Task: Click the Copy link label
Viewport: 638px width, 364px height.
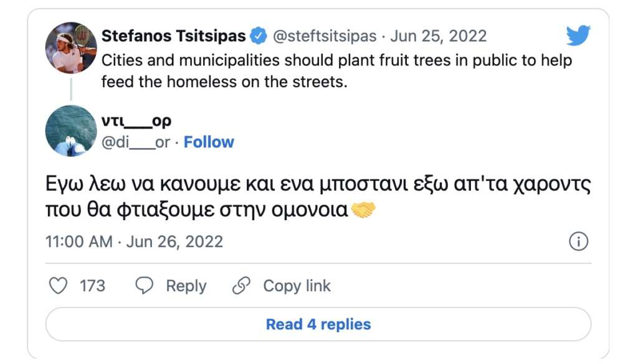Action: click(297, 286)
